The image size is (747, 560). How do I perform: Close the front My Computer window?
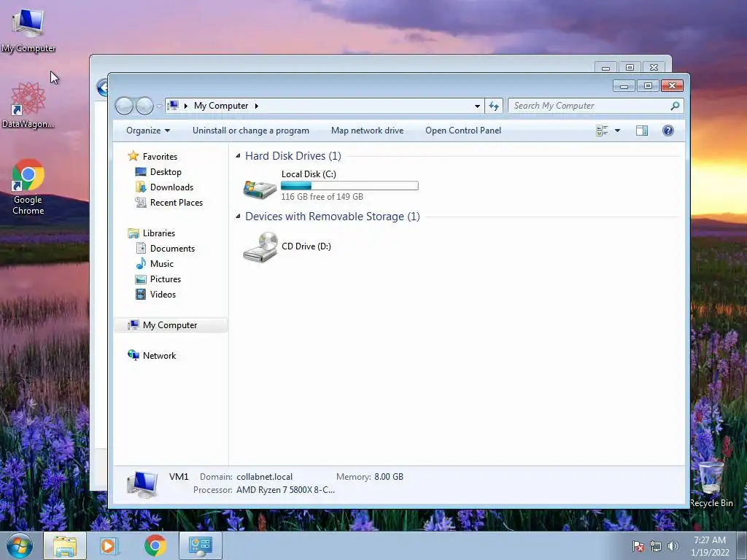click(672, 86)
